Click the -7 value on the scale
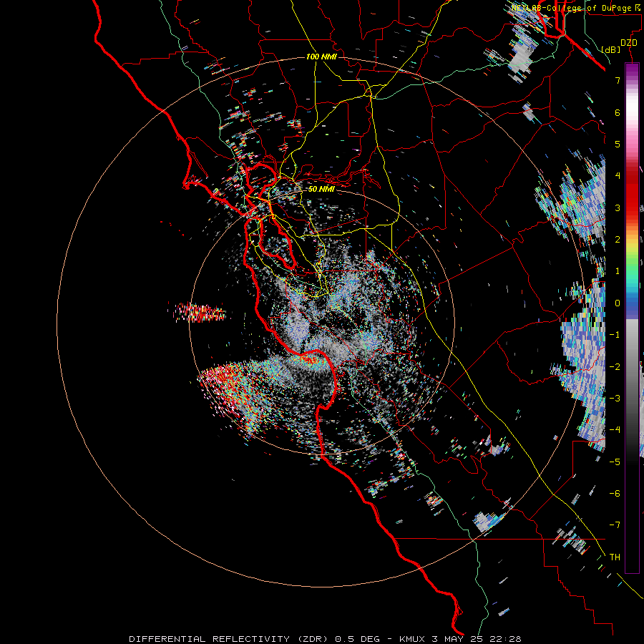Viewport: 644px width, 644px height. (615, 525)
